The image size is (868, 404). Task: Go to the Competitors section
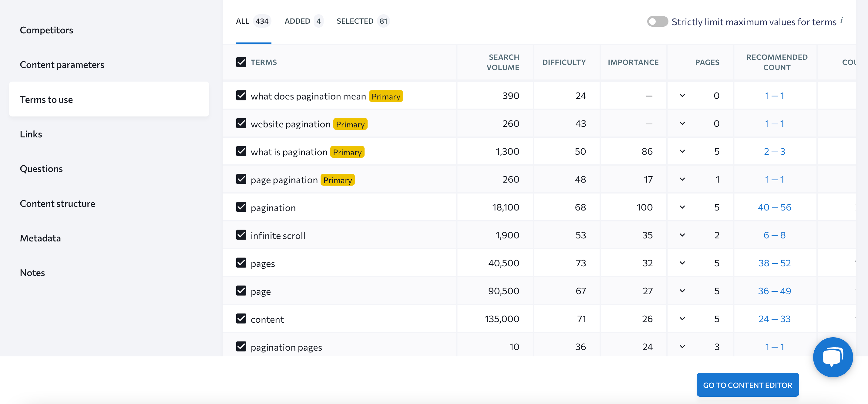tap(46, 30)
